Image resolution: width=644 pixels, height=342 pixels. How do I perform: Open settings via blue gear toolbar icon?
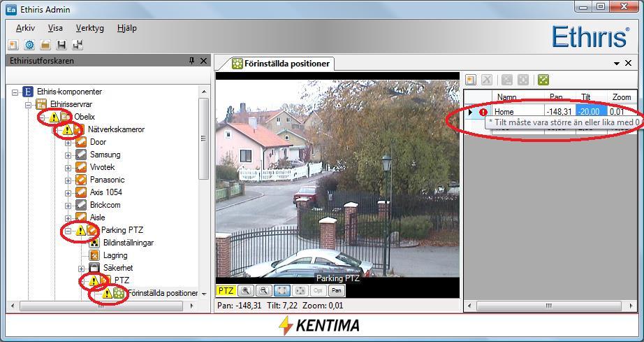(x=29, y=45)
